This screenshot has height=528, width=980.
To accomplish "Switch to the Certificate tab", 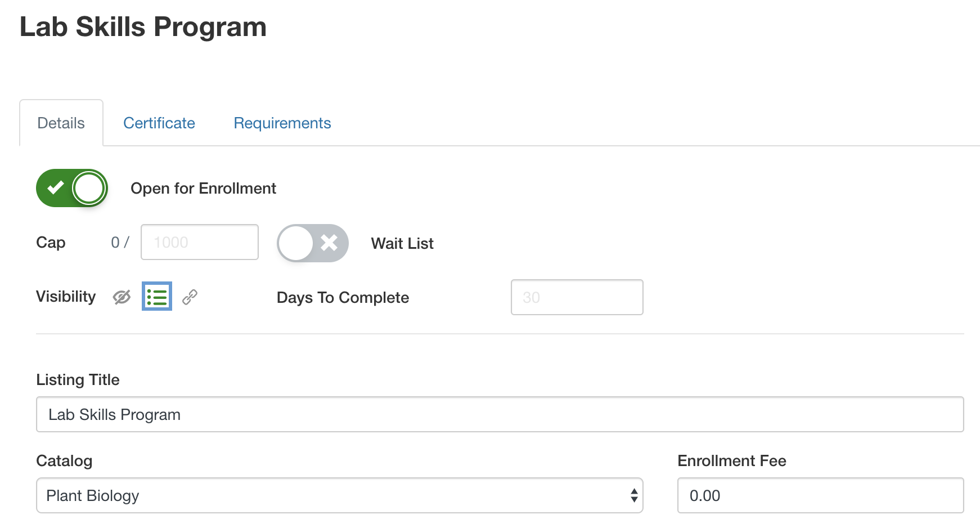I will click(159, 123).
